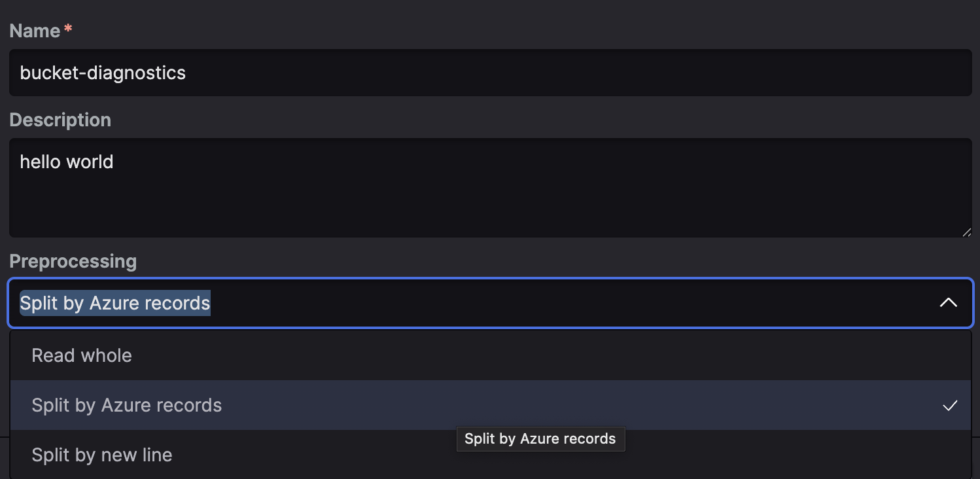Click inside the Name input field
980x479 pixels.
click(x=458, y=73)
